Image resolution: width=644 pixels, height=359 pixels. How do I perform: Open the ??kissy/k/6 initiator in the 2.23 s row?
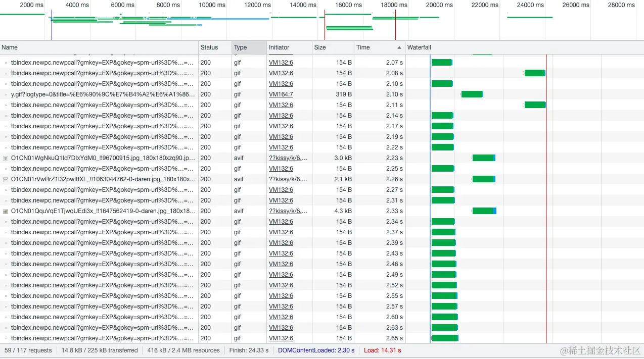pos(288,158)
